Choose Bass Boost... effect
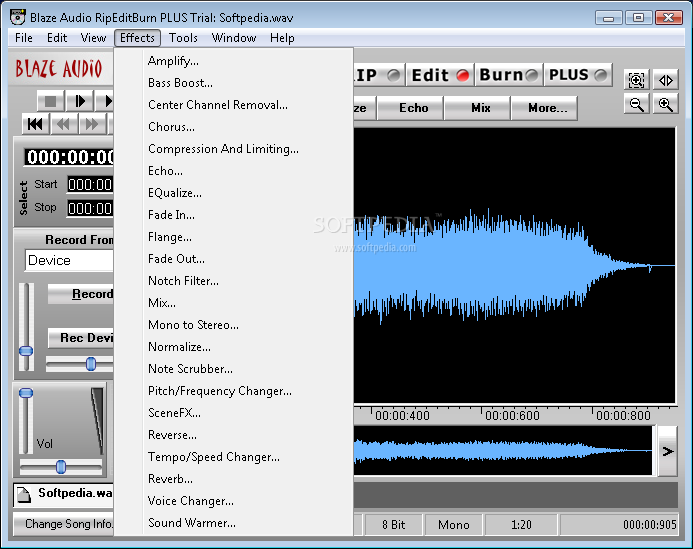 [x=234, y=83]
